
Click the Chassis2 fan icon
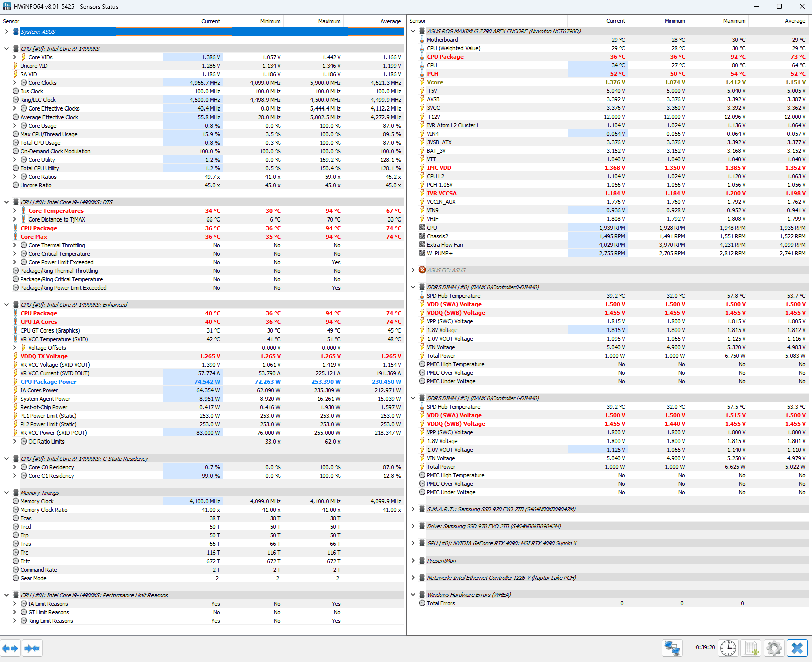[422, 236]
